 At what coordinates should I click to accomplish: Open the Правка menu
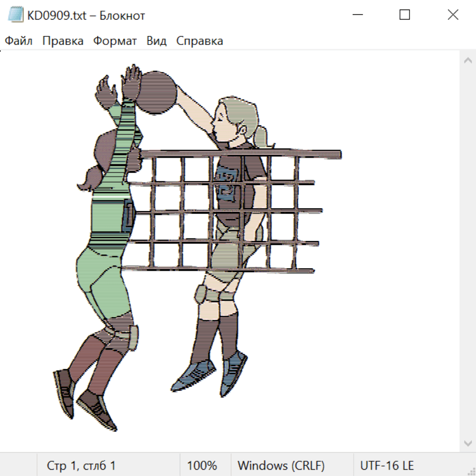click(x=63, y=41)
